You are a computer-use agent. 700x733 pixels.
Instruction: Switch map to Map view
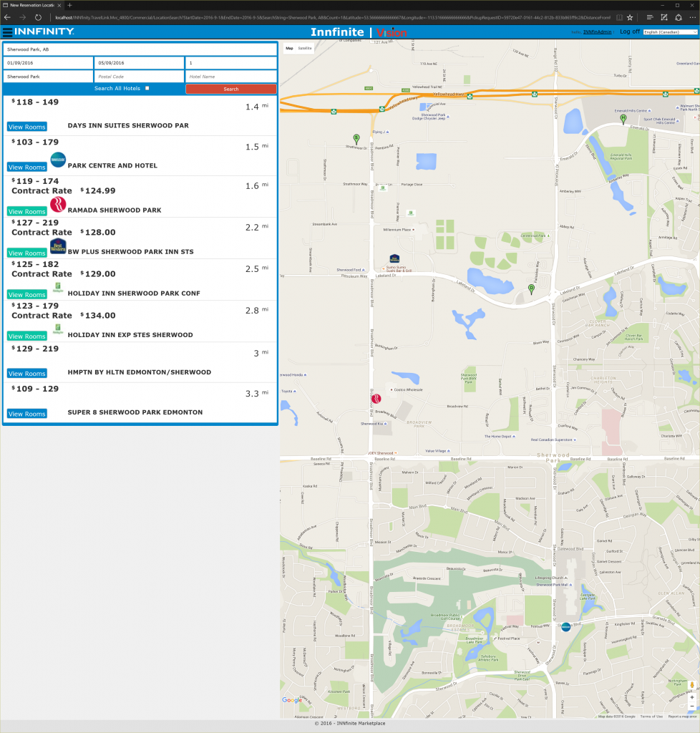(x=290, y=48)
